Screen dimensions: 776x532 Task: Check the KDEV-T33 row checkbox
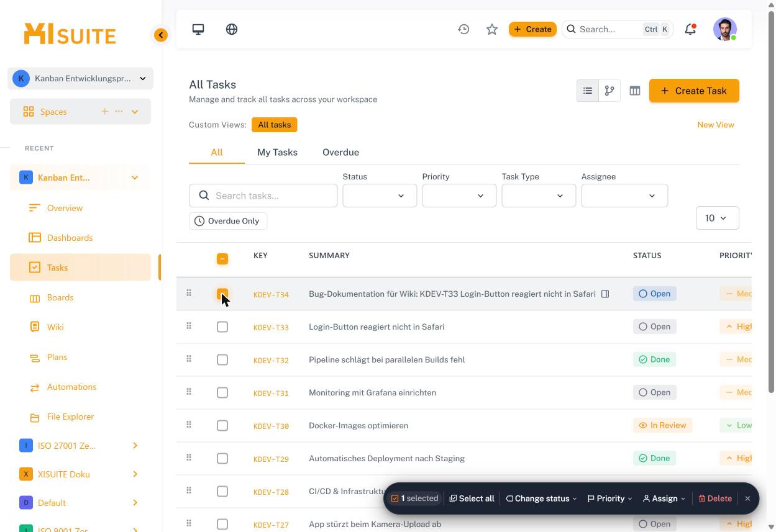[x=222, y=327]
